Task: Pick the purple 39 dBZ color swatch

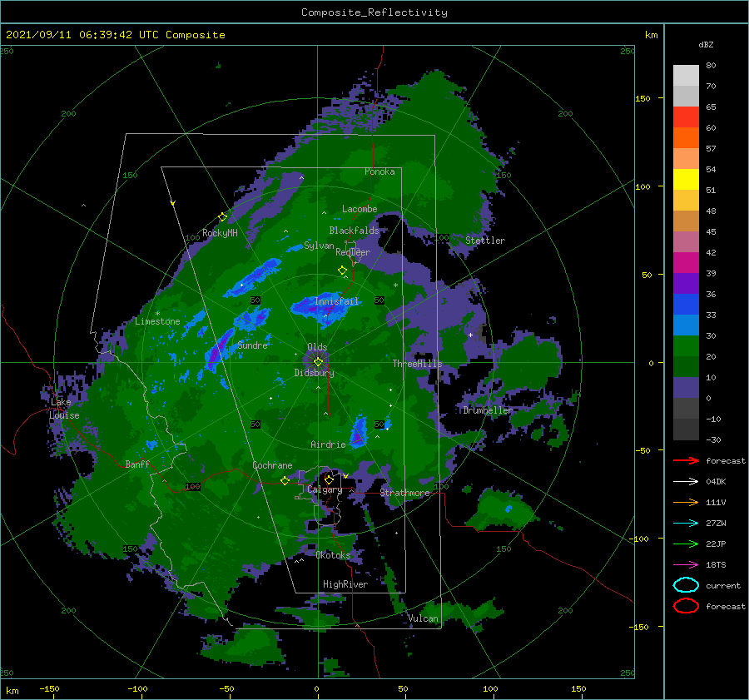Action: pos(686,283)
